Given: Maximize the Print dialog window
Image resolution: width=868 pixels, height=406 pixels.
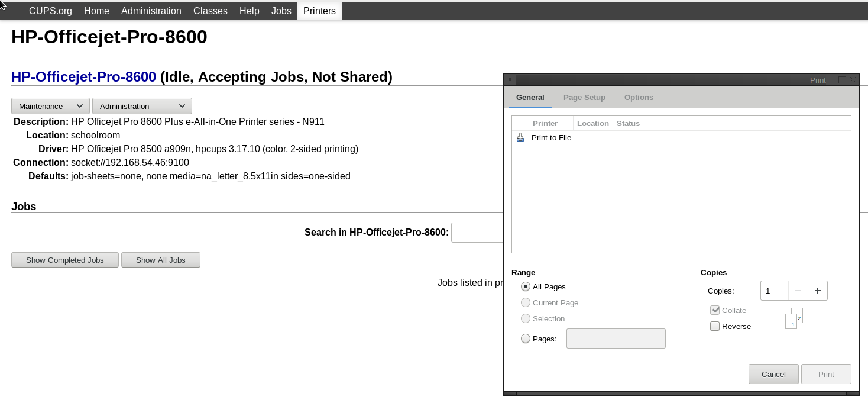Looking at the screenshot, I should click(842, 79).
